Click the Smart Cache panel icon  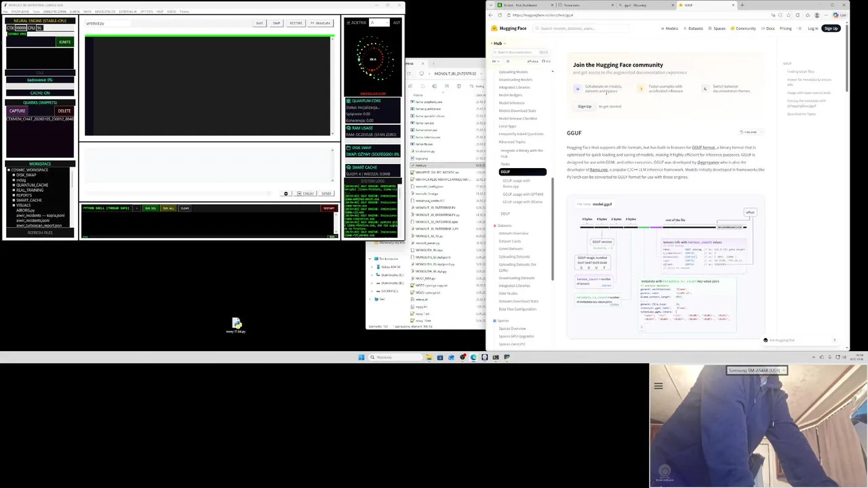pos(349,167)
